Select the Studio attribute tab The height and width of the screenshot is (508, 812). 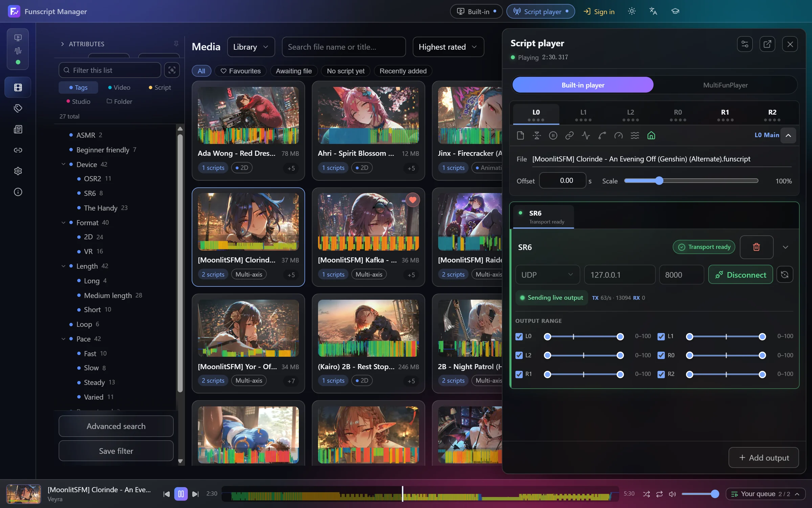tap(78, 102)
